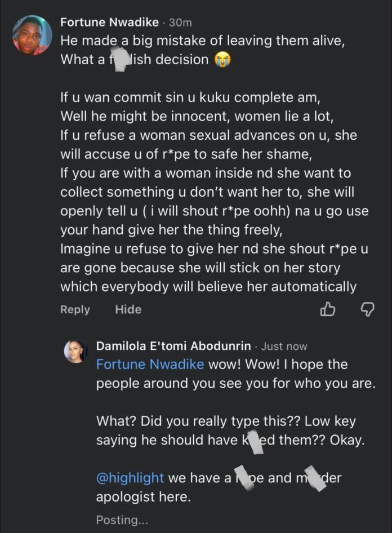Reply to Fortune Nwadike's comment

(75, 309)
